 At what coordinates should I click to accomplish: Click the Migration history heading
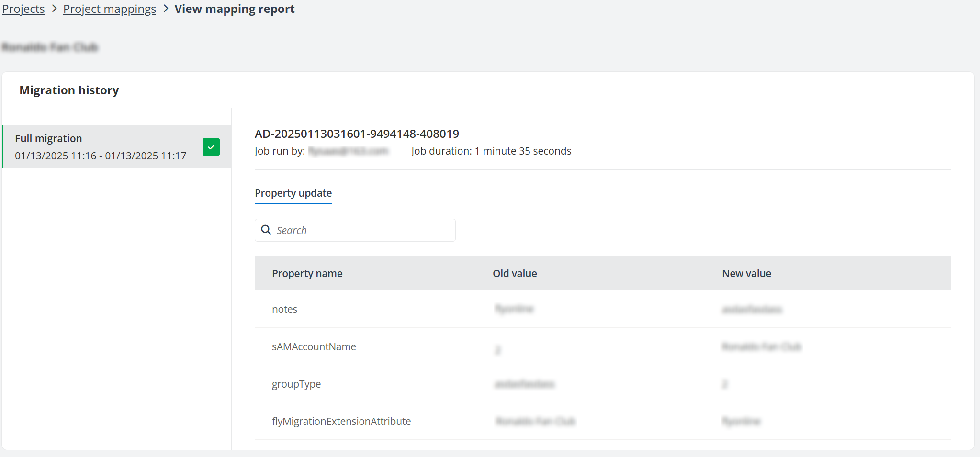click(x=69, y=90)
